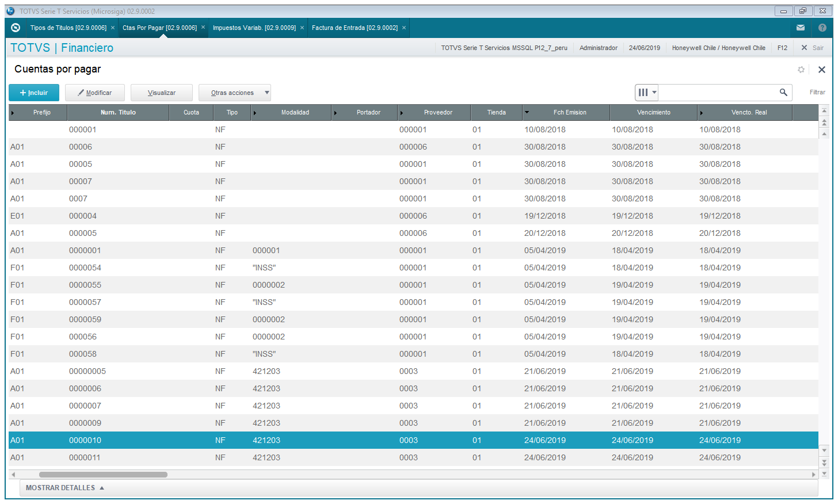Viewport: 838px width, 504px height.
Task: Switch to Ctas Por Pagar tab
Action: (x=159, y=28)
